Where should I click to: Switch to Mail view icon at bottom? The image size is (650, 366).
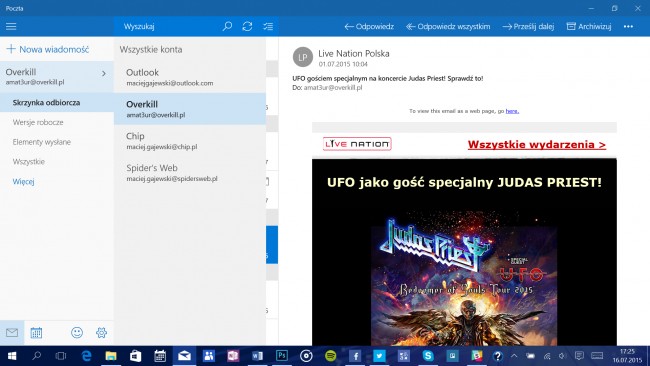(x=12, y=332)
